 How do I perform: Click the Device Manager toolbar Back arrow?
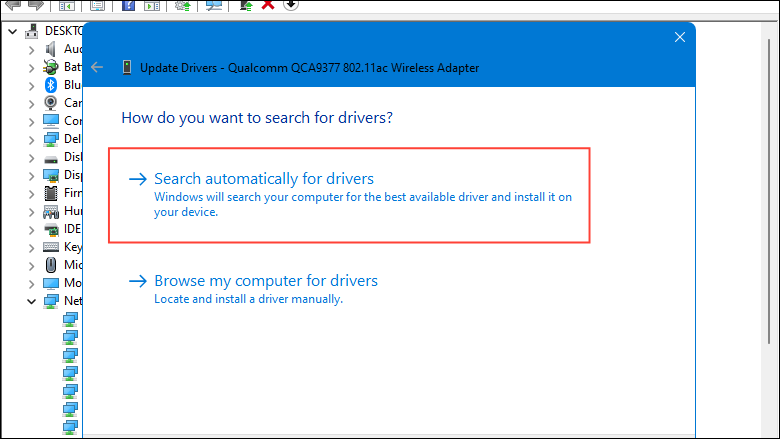(x=12, y=5)
